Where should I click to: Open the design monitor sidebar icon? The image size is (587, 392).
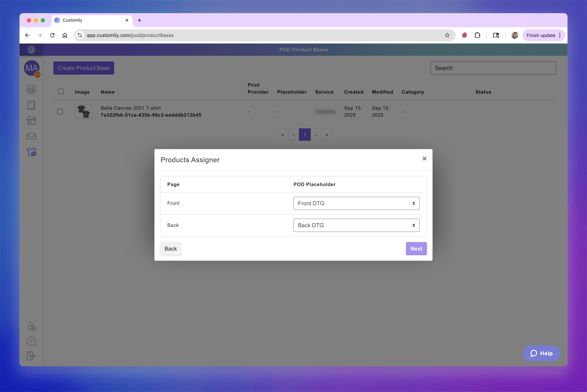point(31,89)
